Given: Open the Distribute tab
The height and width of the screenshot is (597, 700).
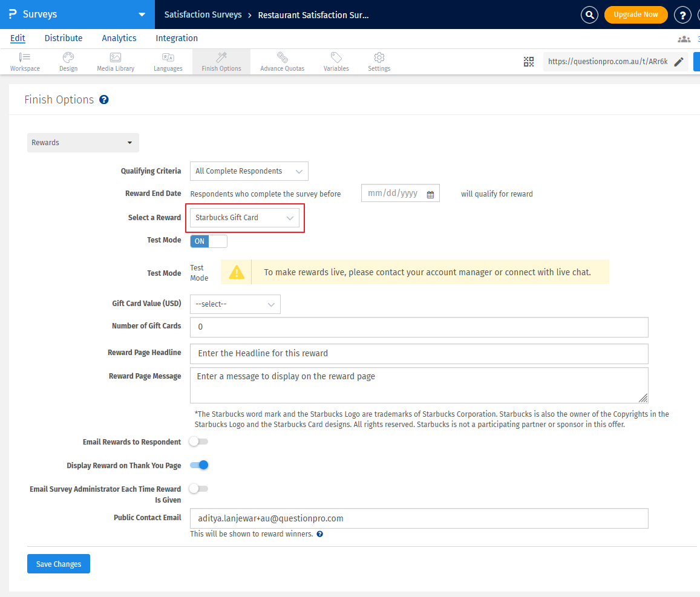Looking at the screenshot, I should 63,38.
